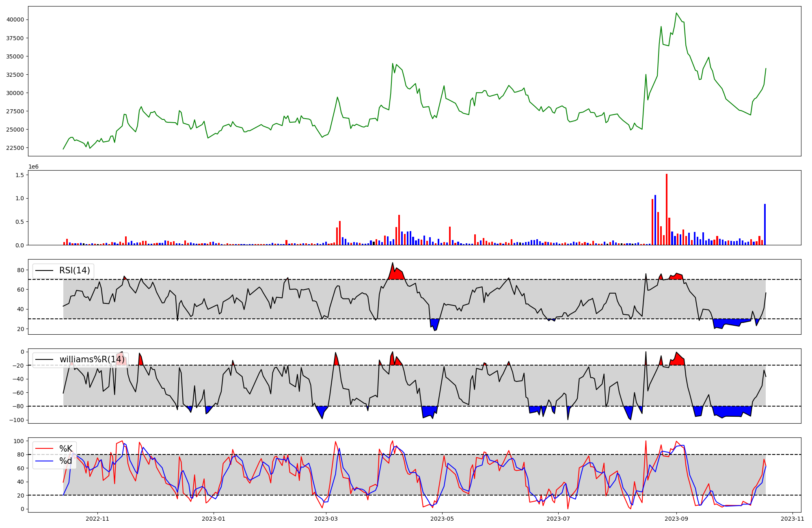The image size is (812, 528).
Task: Click the tallest red volume bar
Action: pos(666,209)
